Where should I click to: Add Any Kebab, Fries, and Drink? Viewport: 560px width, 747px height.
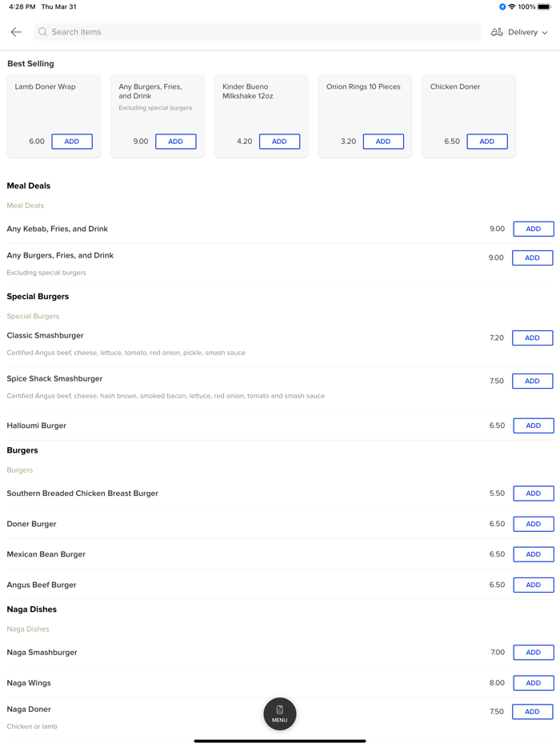[533, 229]
